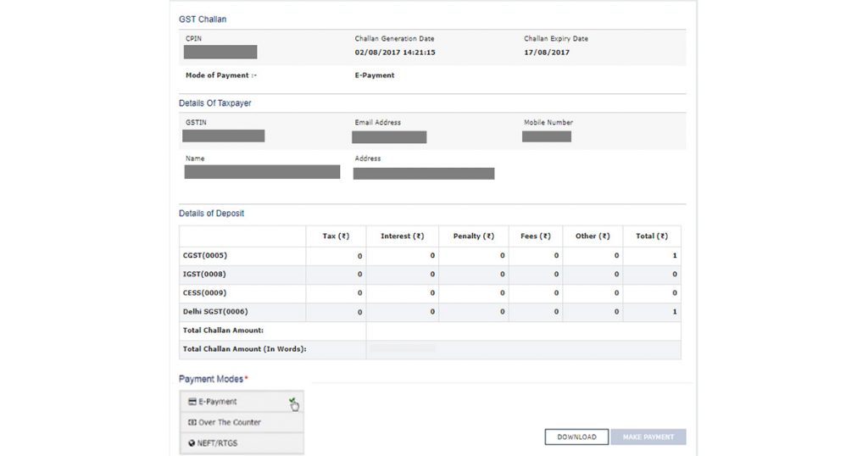The image size is (868, 456).
Task: Click the MAKE PAYMENT button
Action: pyautogui.click(x=648, y=437)
